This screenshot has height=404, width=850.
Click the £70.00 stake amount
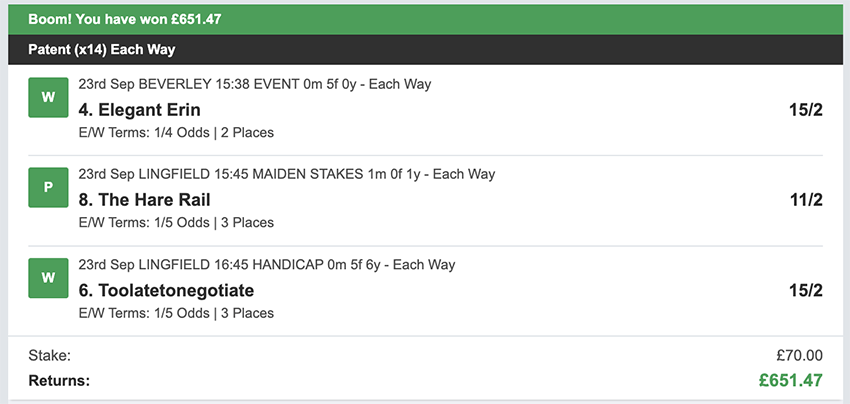[798, 355]
